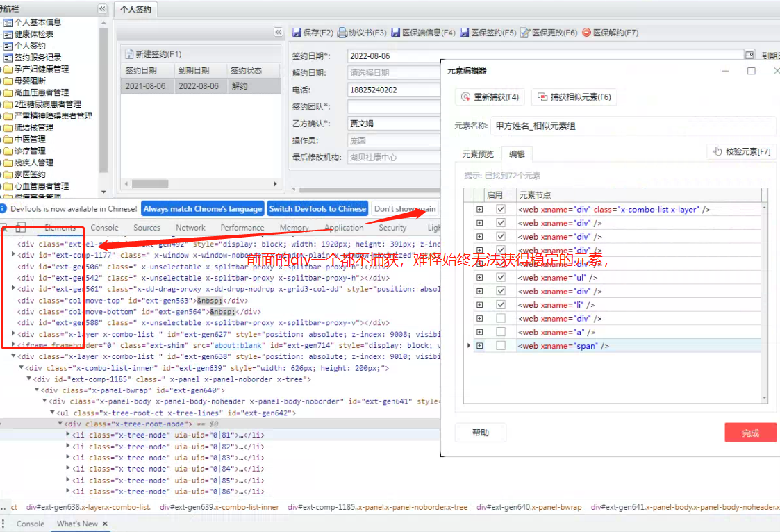
Task: Open 孕产妇健康管理 folder icon
Action: [x=8, y=69]
